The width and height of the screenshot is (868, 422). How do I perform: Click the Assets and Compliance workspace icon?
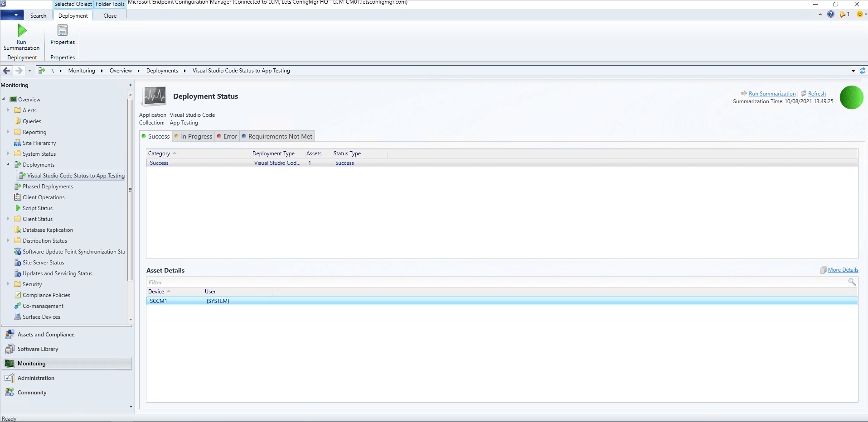(x=10, y=335)
